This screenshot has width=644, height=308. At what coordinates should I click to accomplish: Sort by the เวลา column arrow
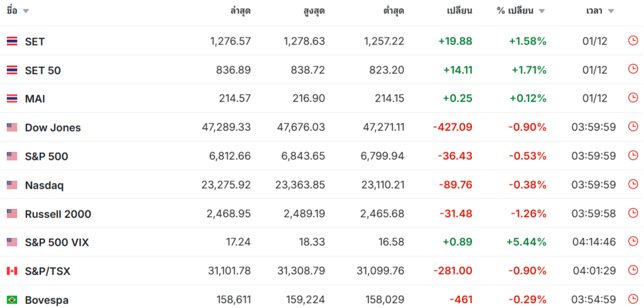pyautogui.click(x=611, y=11)
